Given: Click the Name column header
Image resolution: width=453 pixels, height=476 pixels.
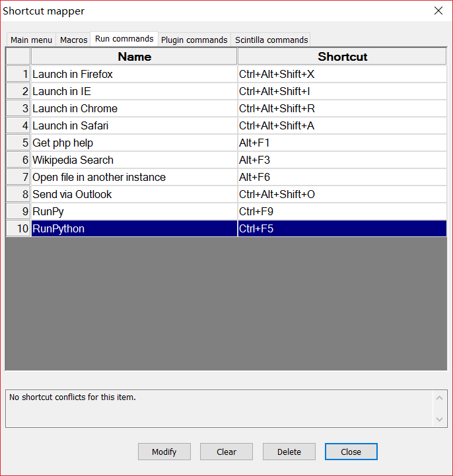Looking at the screenshot, I should point(134,57).
